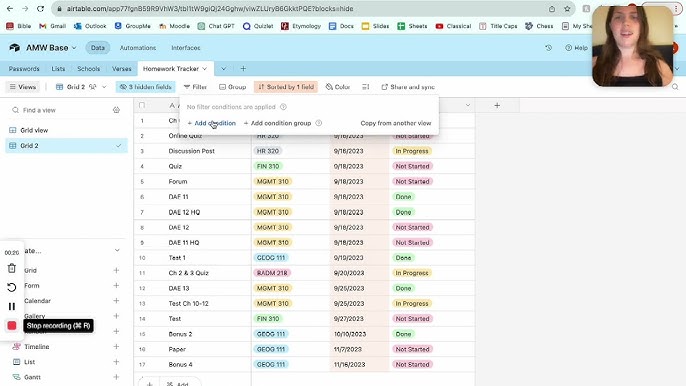Image resolution: width=686 pixels, height=386 pixels.
Task: Delete recording with trash icon
Action: pyautogui.click(x=12, y=268)
